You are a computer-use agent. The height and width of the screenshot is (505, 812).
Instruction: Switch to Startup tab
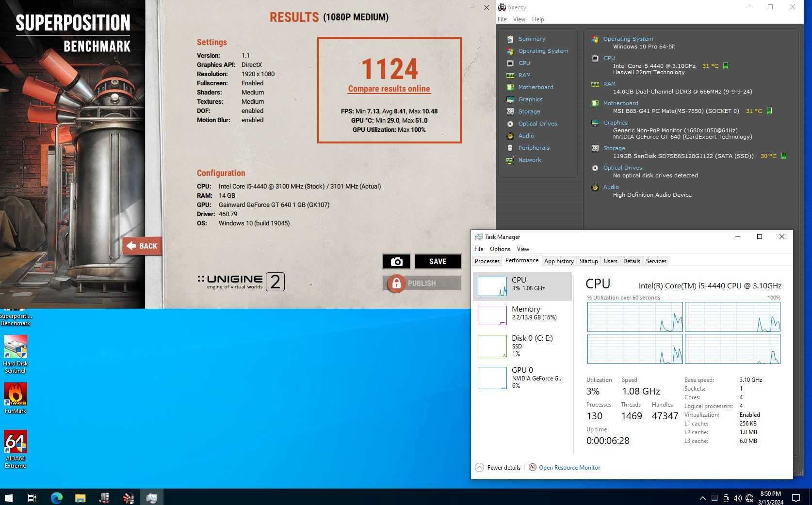(588, 261)
